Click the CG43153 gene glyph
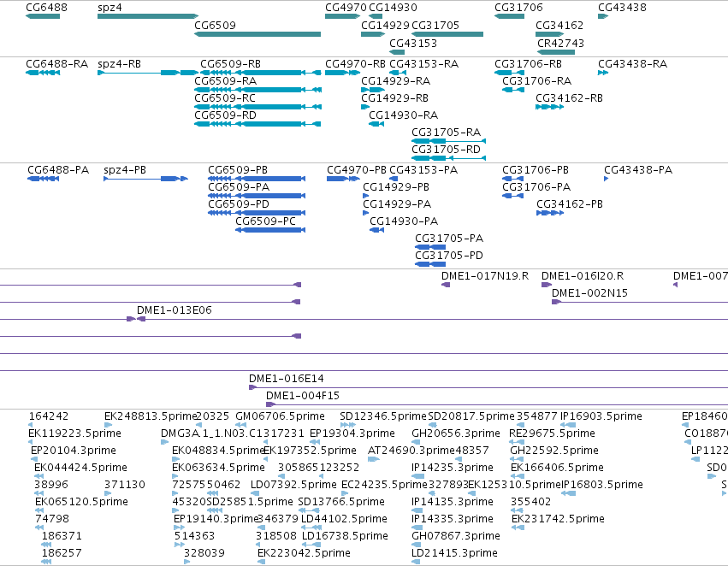The image size is (728, 566). (397, 52)
